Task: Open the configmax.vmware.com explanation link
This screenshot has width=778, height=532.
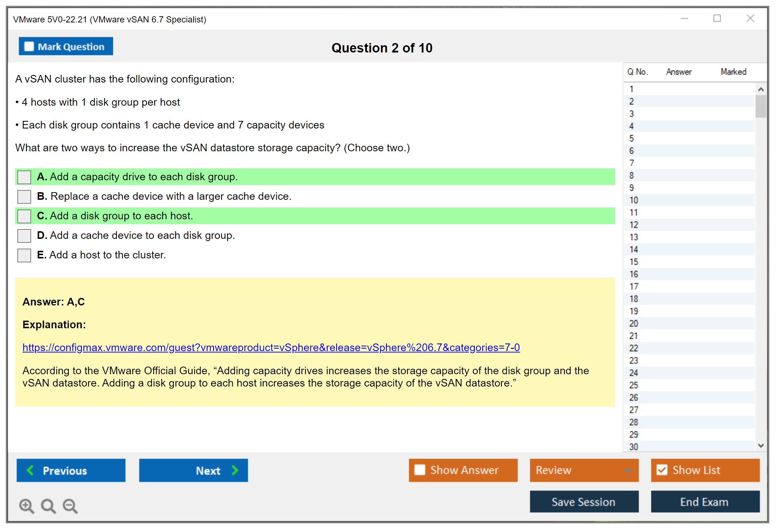Action: [x=271, y=347]
